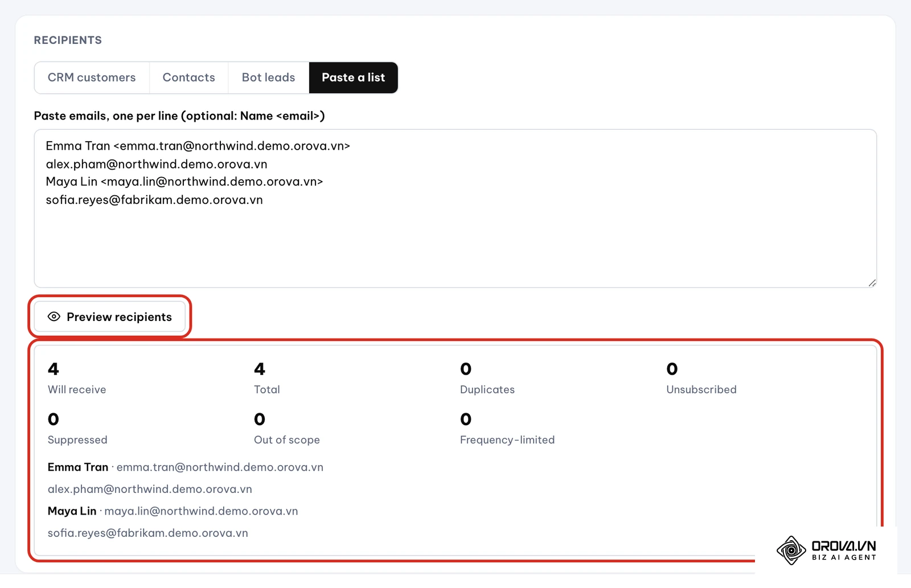The height and width of the screenshot is (588, 911).
Task: Select the Paste a list tab
Action: coord(354,77)
